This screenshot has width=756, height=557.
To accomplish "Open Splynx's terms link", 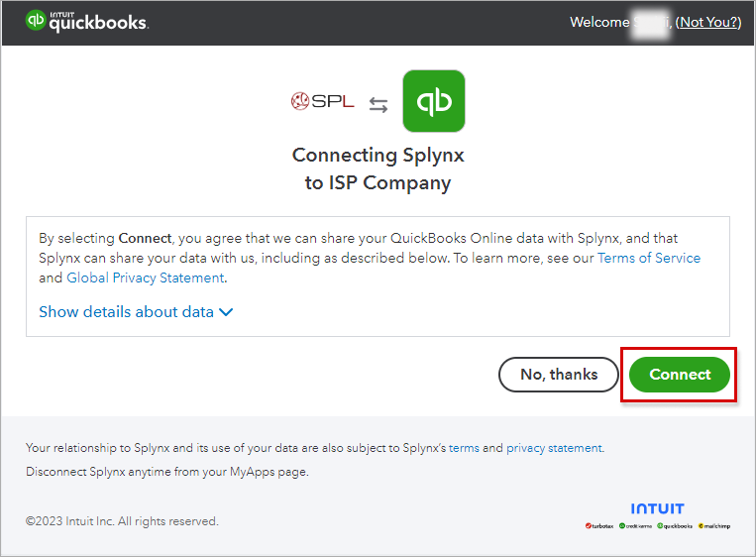I will click(464, 448).
